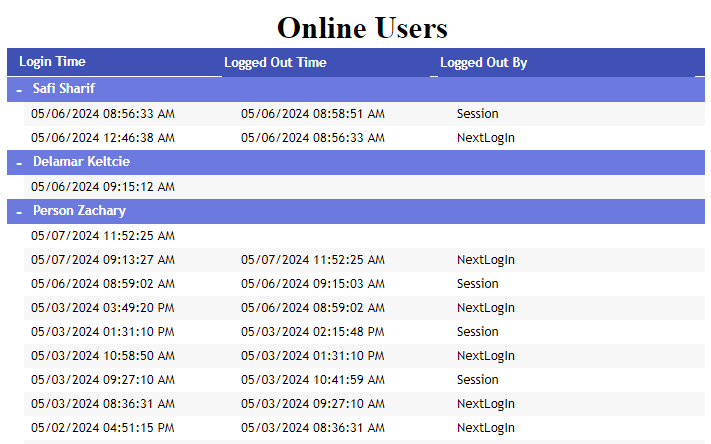
Task: Collapse Safi Sharif group via minus icon
Action: 19,89
